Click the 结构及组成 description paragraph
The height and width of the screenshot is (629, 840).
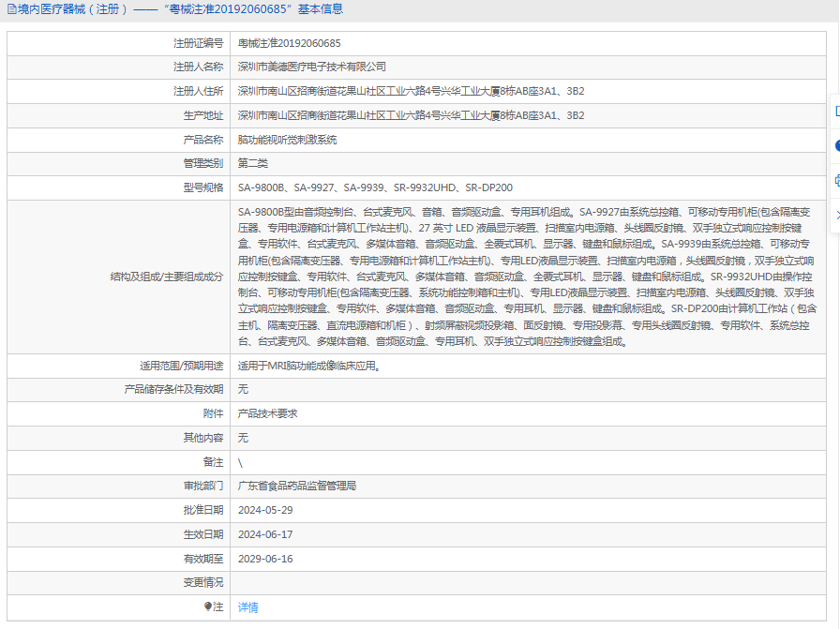click(x=527, y=277)
